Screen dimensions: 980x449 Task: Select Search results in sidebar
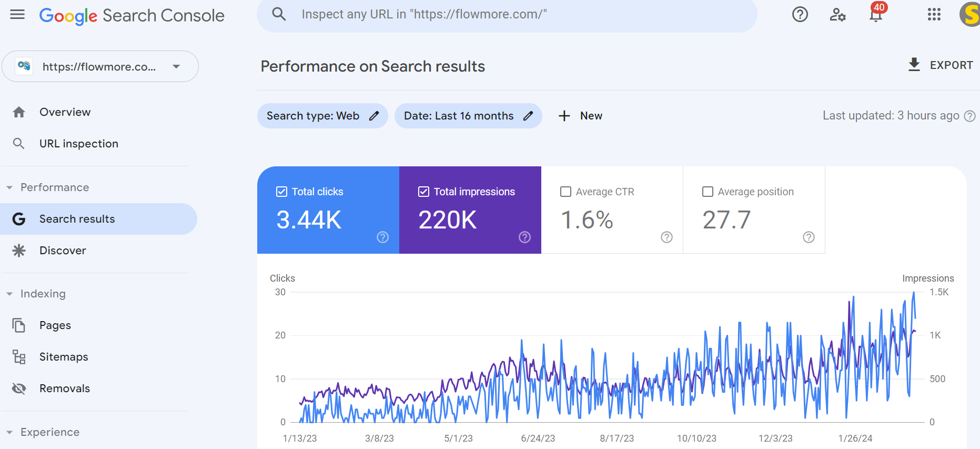coord(98,219)
